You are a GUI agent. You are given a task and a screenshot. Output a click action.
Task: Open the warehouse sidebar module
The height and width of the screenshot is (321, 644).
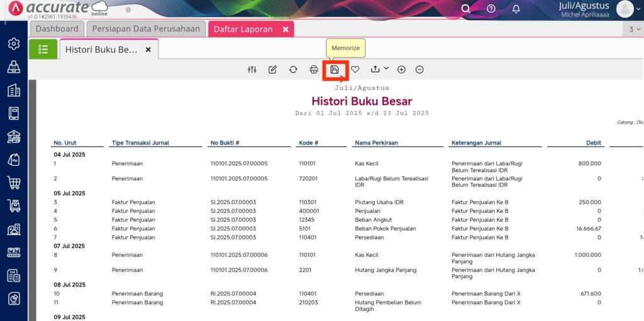coord(14,136)
